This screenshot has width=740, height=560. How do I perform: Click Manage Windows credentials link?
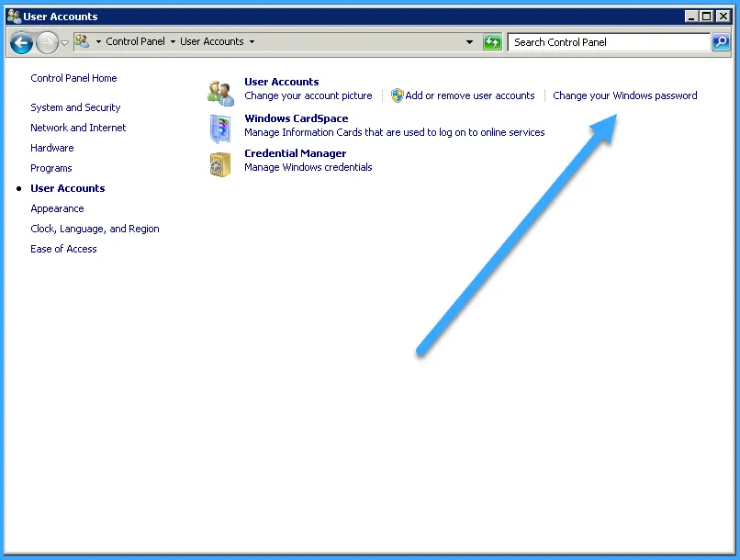(x=308, y=167)
